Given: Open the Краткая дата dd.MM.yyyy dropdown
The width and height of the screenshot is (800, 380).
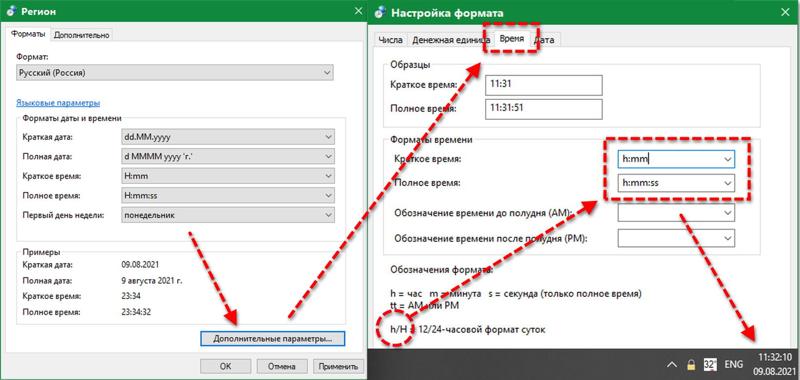Looking at the screenshot, I should (x=228, y=137).
